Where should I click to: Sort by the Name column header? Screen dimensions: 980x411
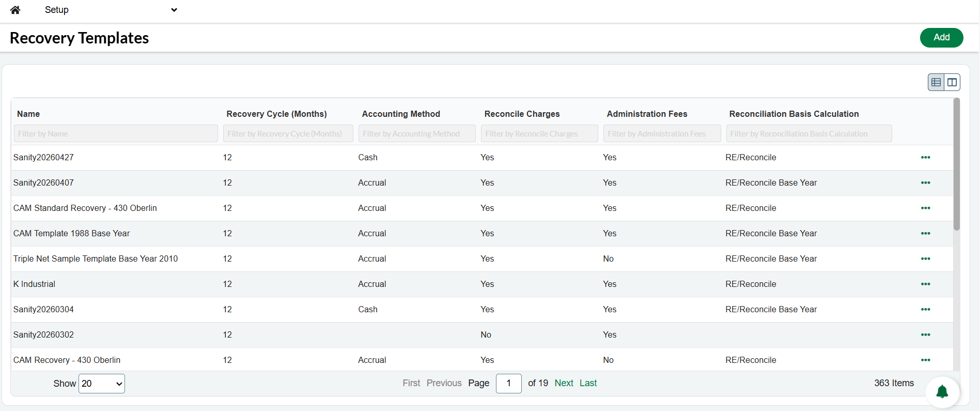click(x=28, y=114)
